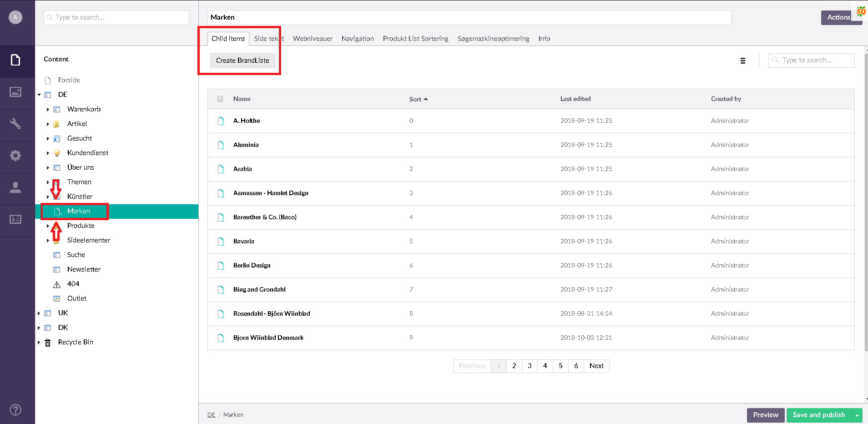Click the Forside page icon
The width and height of the screenshot is (868, 424).
(x=48, y=81)
